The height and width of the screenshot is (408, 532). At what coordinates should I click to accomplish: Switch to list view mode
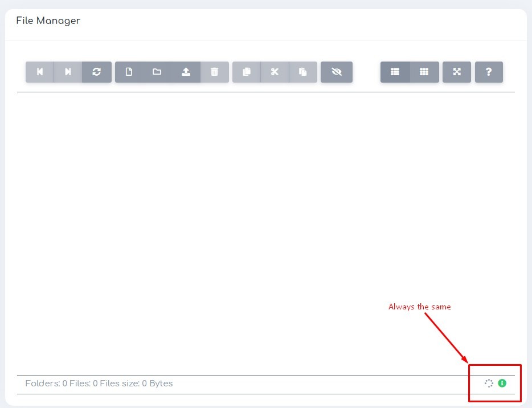pyautogui.click(x=395, y=72)
